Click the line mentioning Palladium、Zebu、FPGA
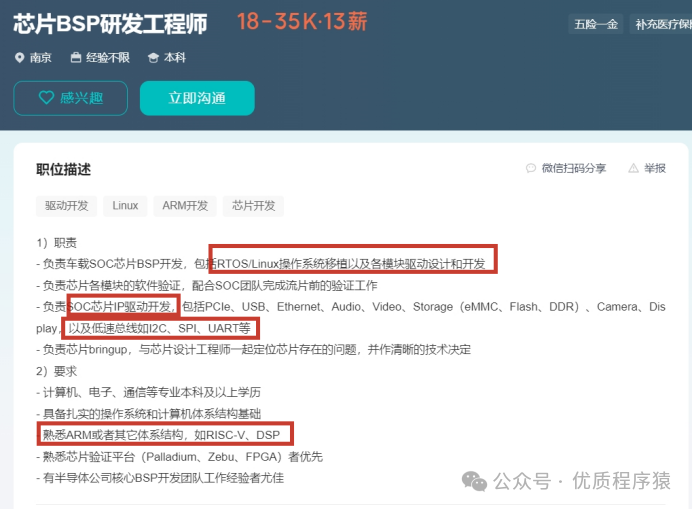 179,457
